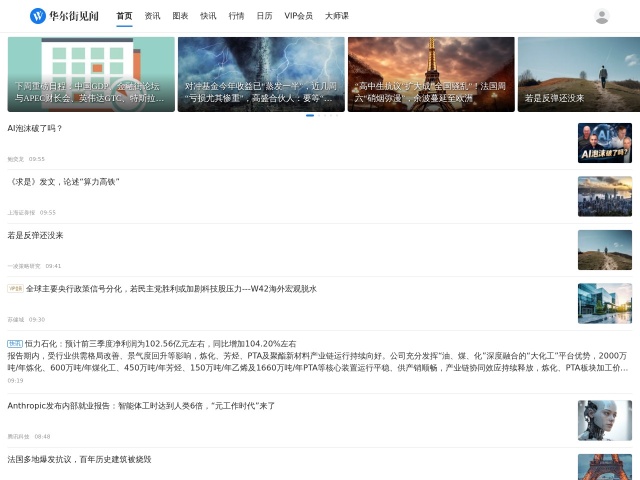The width and height of the screenshot is (640, 480).
Task: Click the glass building thumbnail for W42海外宏观脱水
Action: pyautogui.click(x=604, y=303)
